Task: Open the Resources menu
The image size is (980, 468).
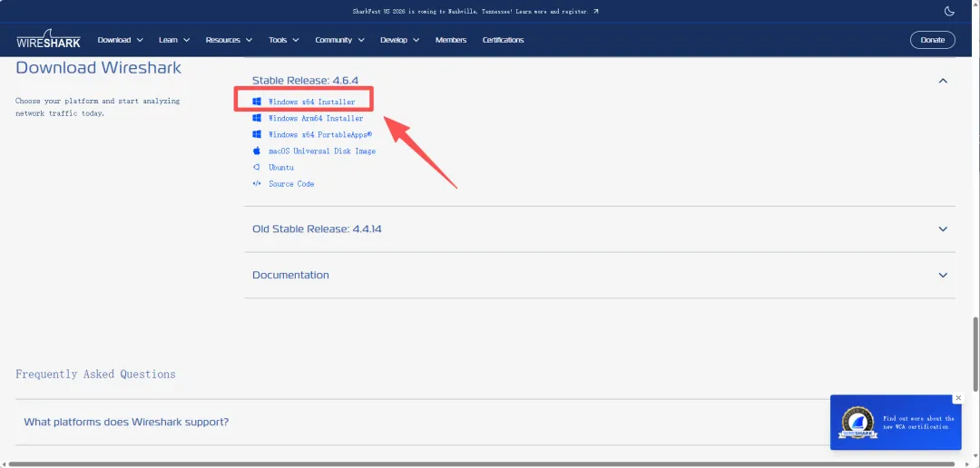Action: point(229,40)
